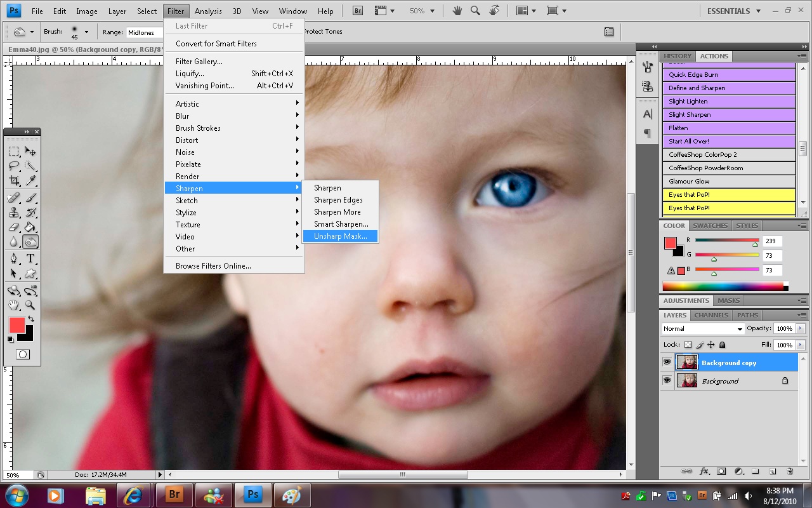Click the red foreground color swatch
The width and height of the screenshot is (812, 508).
[16, 324]
